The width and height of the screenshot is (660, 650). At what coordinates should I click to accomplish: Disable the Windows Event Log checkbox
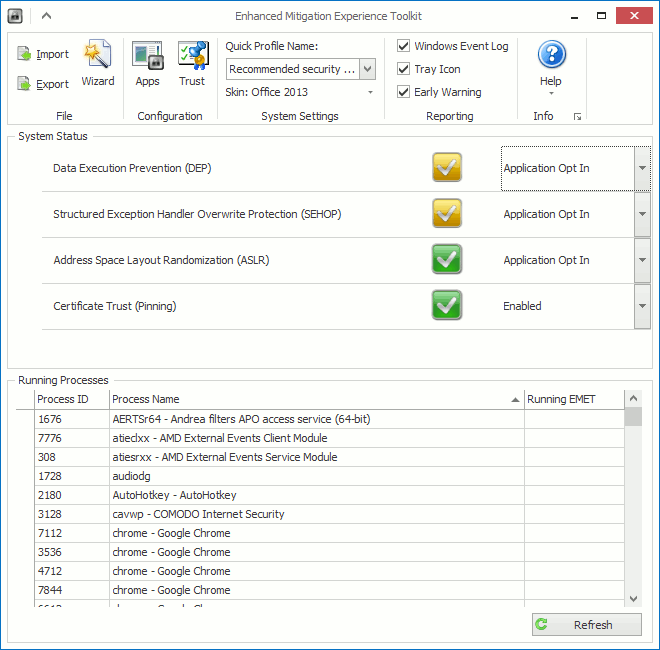(x=403, y=45)
